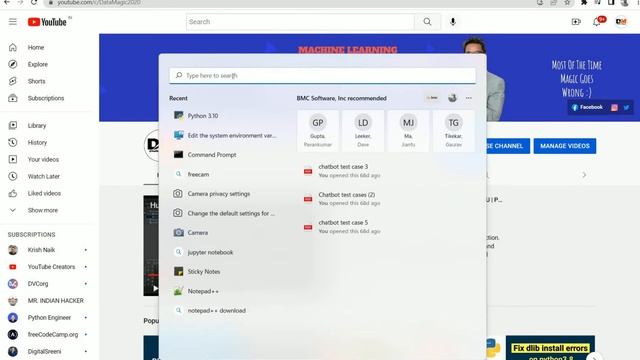This screenshot has width=640, height=360.
Task: Click the YouTube logo
Action: pyautogui.click(x=47, y=22)
